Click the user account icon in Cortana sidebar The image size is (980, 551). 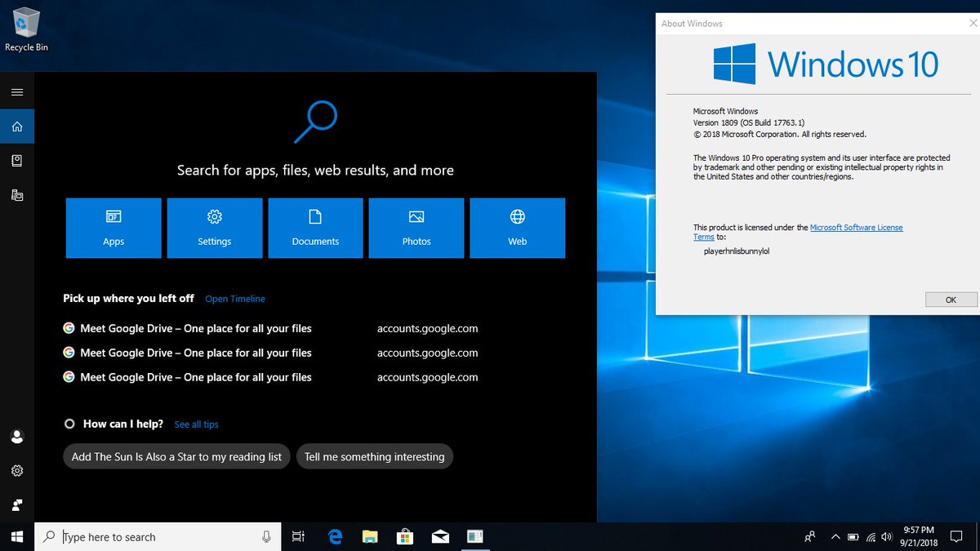pyautogui.click(x=17, y=437)
